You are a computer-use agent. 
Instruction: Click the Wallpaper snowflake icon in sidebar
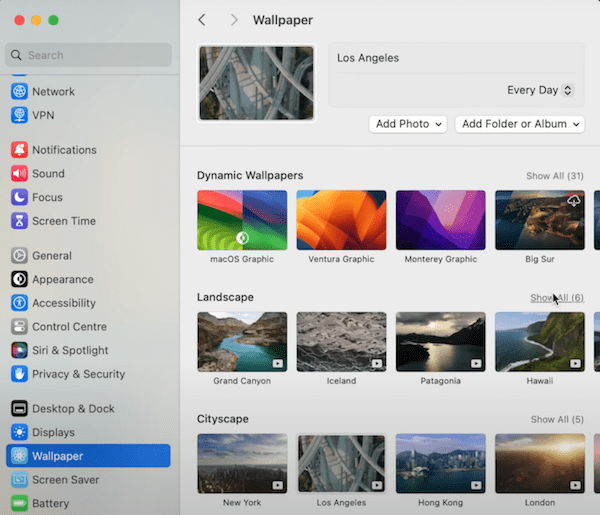click(19, 456)
